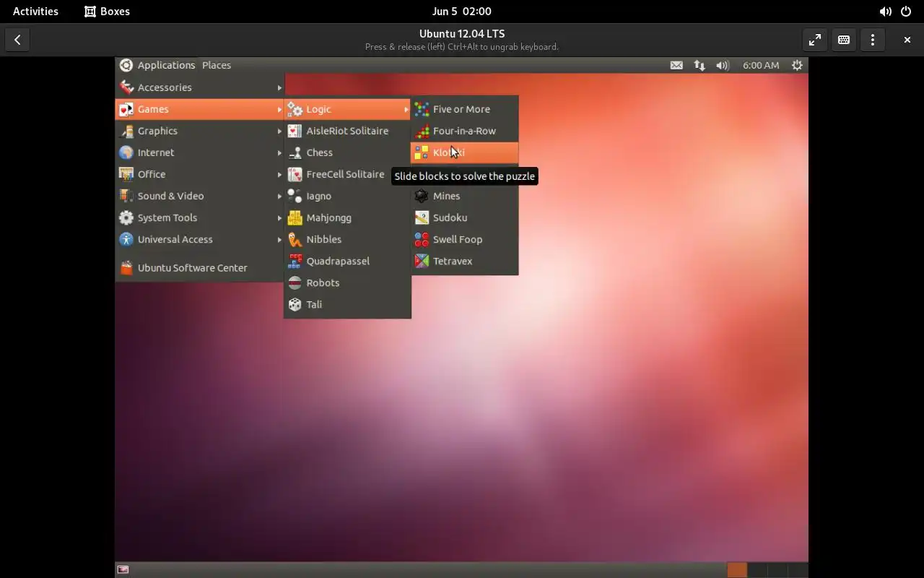The width and height of the screenshot is (924, 578).
Task: Open the Ubuntu mail envelope indicator
Action: 676,65
